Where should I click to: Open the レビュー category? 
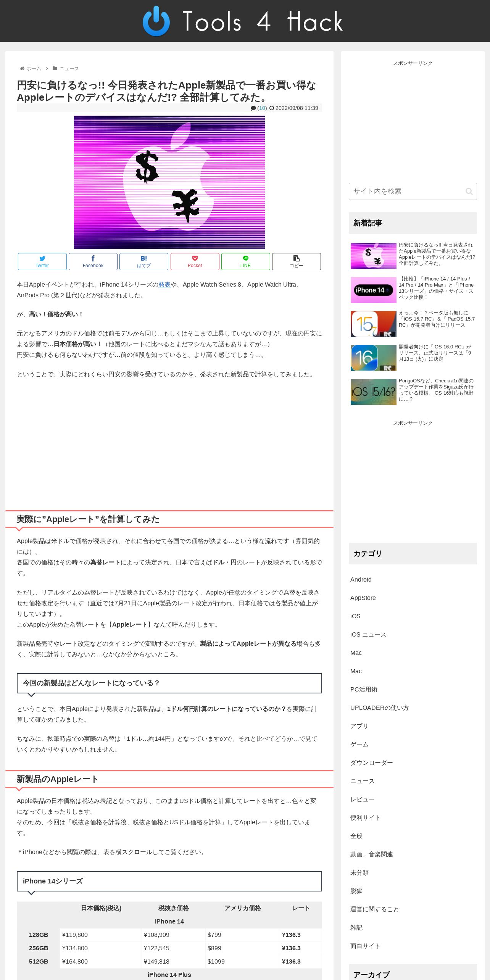click(363, 799)
